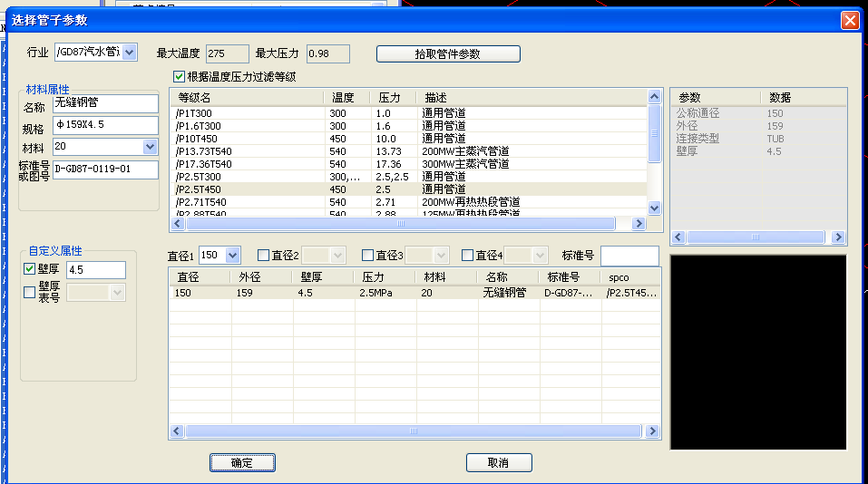Select the 150 diameter result row
This screenshot has height=484, width=868.
[x=363, y=294]
